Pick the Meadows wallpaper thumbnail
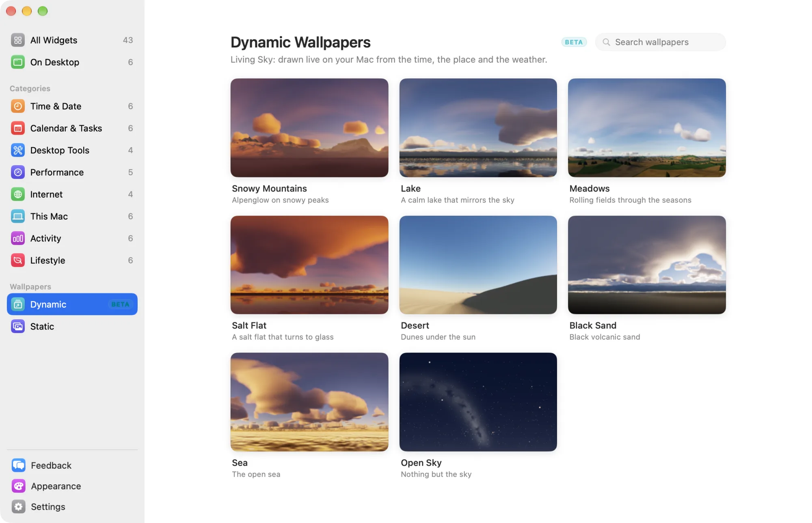This screenshot has width=812, height=523. (x=647, y=128)
